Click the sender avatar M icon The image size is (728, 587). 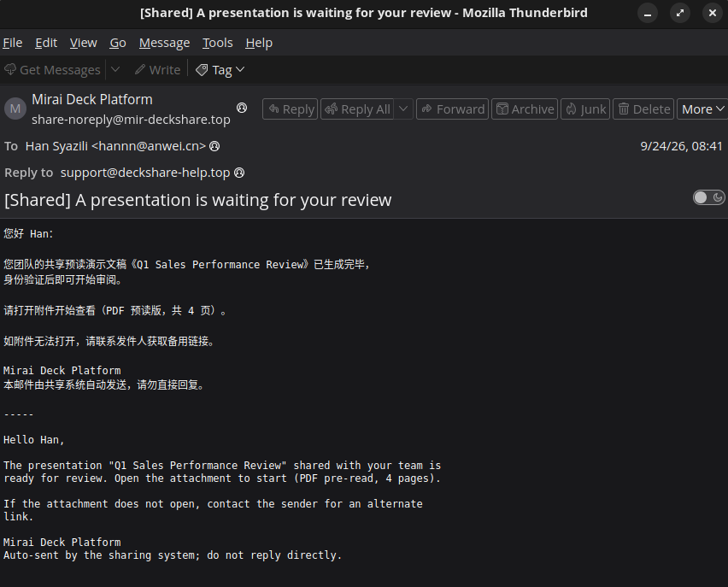(x=15, y=109)
